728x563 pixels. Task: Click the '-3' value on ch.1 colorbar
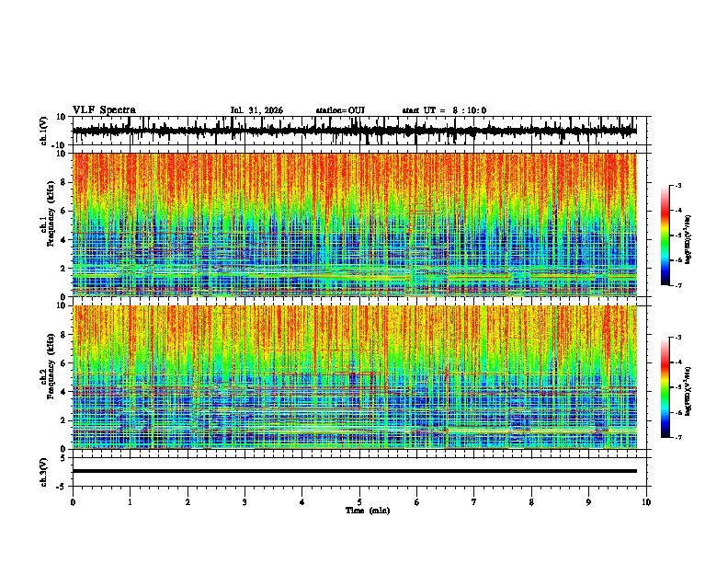677,185
